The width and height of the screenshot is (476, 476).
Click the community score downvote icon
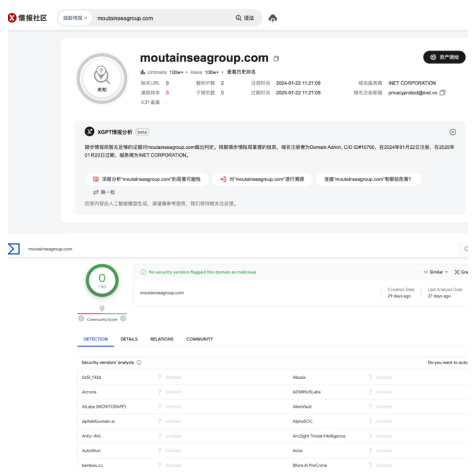pyautogui.click(x=81, y=319)
